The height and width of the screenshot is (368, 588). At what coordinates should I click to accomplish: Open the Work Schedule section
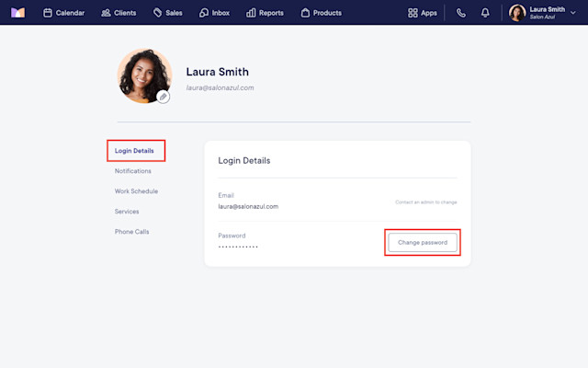click(x=136, y=191)
